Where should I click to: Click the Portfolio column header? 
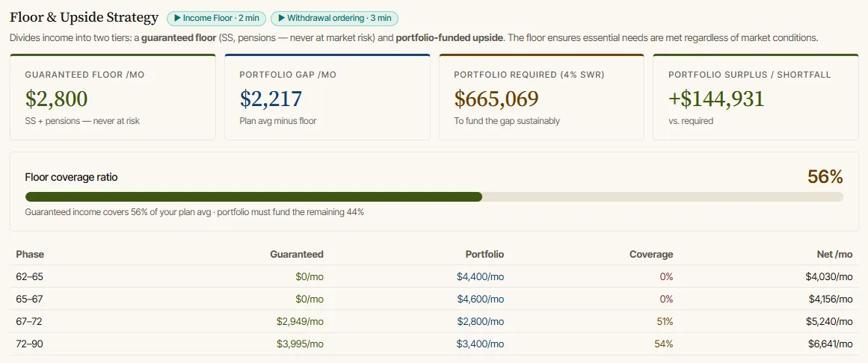(485, 255)
